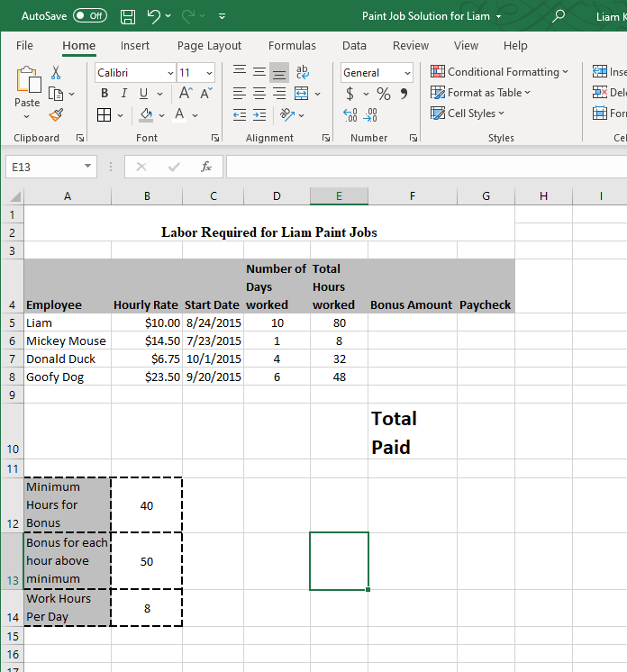Click Increase Decimal icon
This screenshot has height=672, width=627.
[350, 115]
